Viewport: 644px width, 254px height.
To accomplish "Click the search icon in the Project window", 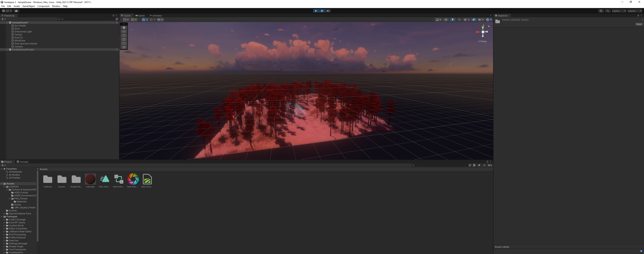I will (x=414, y=165).
